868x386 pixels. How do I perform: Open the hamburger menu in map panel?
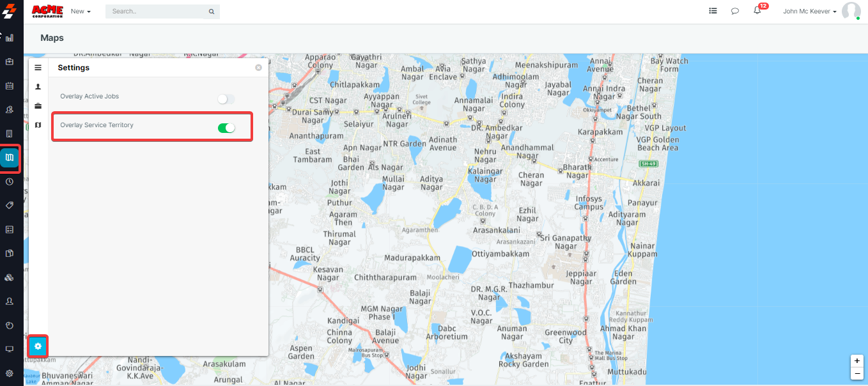pyautogui.click(x=38, y=67)
